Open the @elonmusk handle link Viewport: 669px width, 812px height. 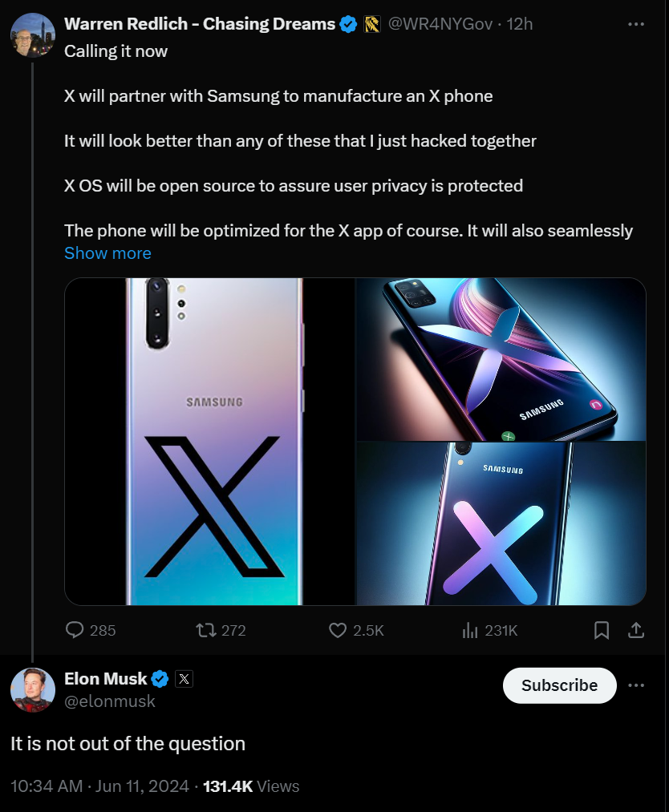(110, 701)
